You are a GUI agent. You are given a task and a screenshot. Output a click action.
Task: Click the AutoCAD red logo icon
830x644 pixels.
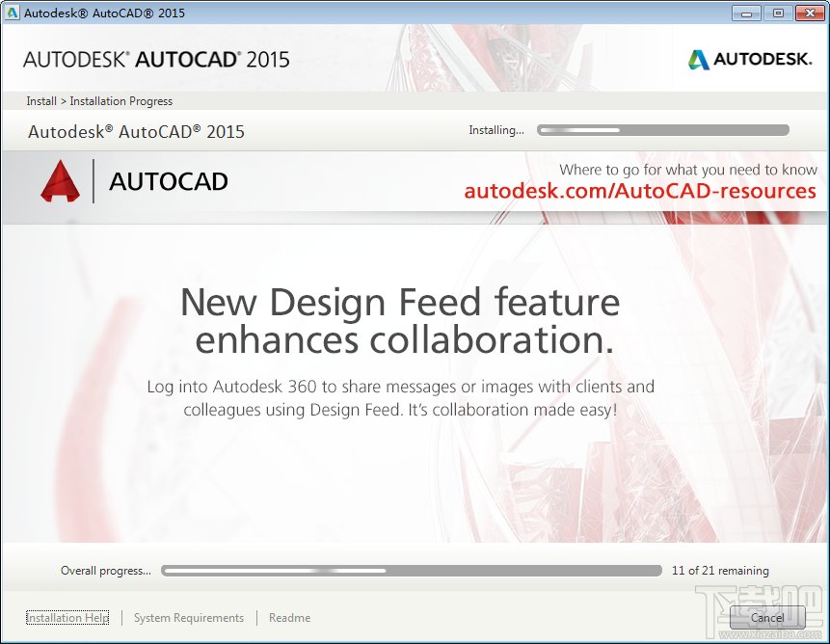pos(61,180)
